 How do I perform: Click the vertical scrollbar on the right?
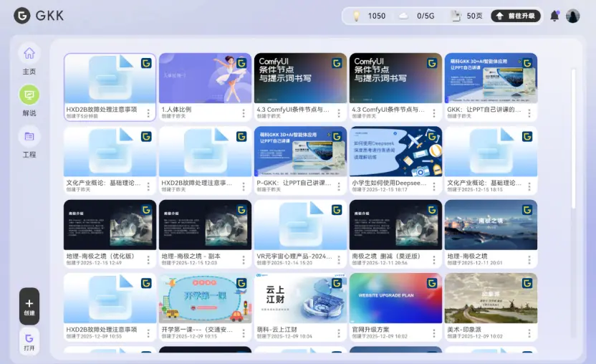pos(572,136)
